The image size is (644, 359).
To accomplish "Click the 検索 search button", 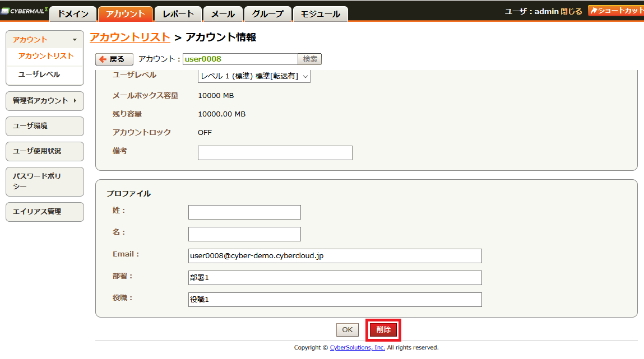I will coord(310,59).
